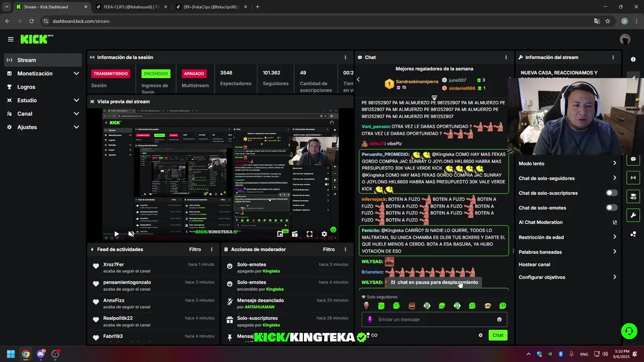Unmute the stream preview audio
The image size is (644, 362).
[131, 234]
